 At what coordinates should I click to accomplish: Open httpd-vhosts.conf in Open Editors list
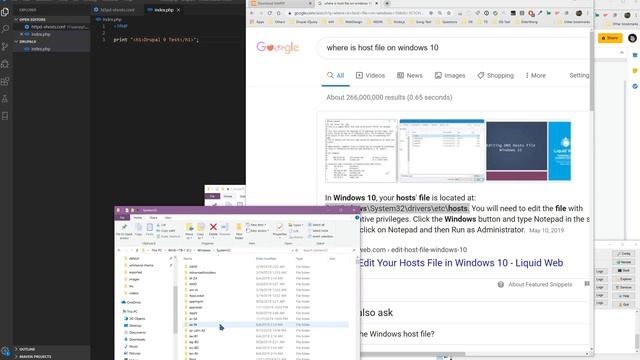tap(55, 27)
